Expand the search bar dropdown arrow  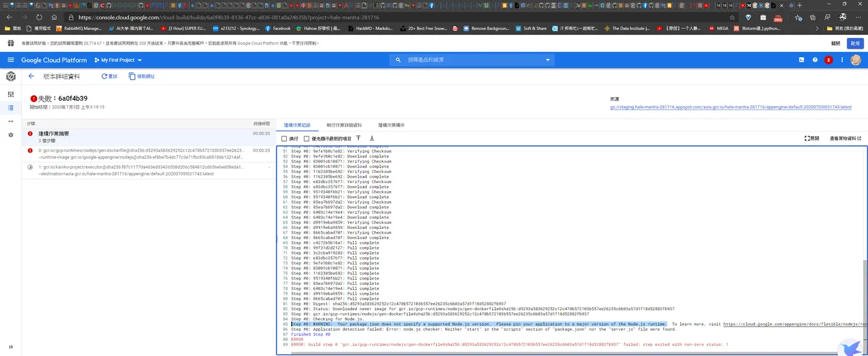(x=548, y=60)
